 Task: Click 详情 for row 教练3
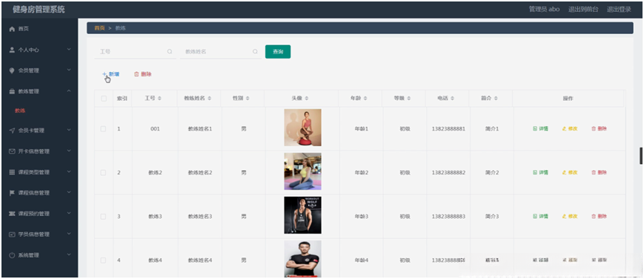[540, 217]
